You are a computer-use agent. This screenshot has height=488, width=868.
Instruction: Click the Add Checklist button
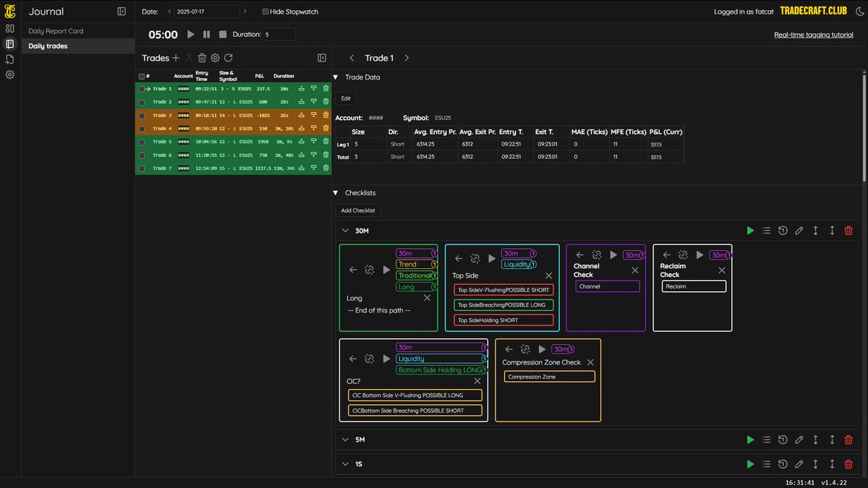click(x=359, y=210)
